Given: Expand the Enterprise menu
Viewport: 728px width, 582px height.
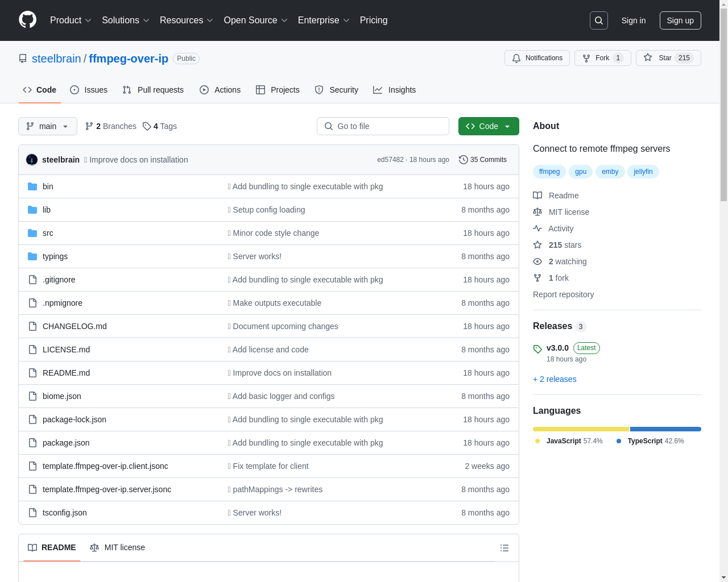Looking at the screenshot, I should coord(324,20).
